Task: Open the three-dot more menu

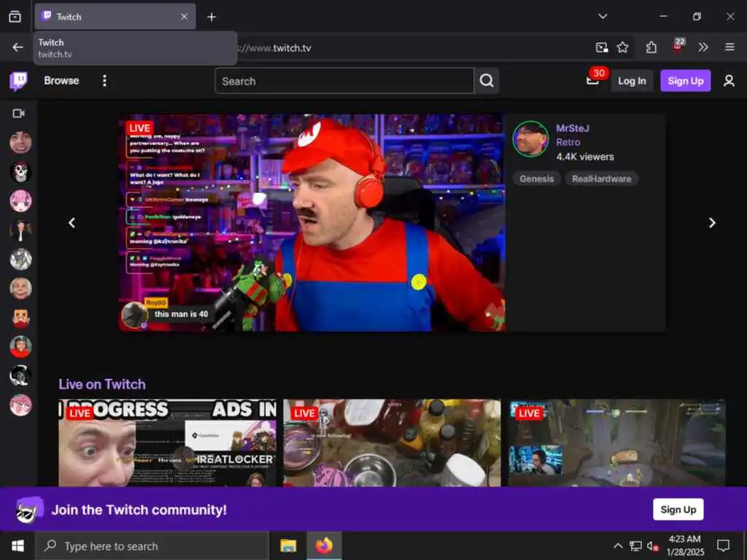Action: (x=104, y=80)
